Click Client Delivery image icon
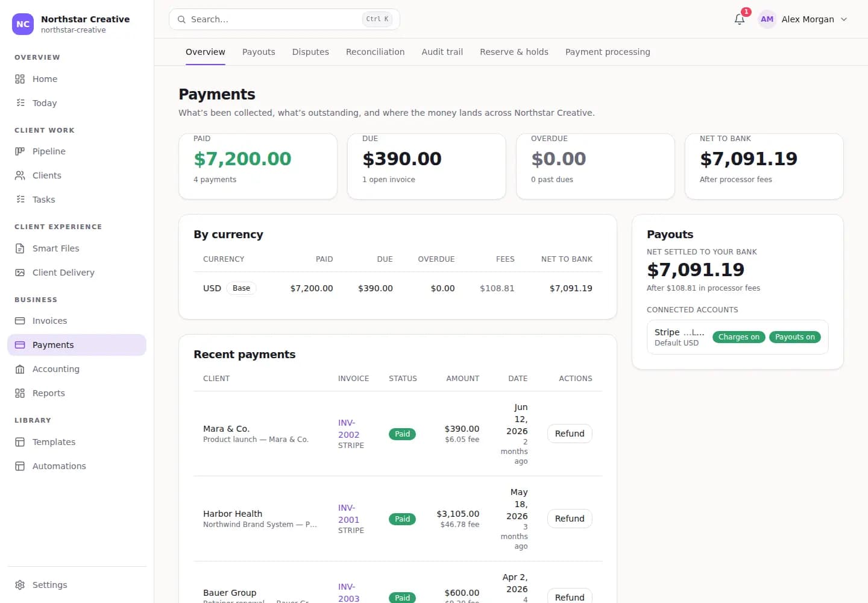 pos(20,273)
